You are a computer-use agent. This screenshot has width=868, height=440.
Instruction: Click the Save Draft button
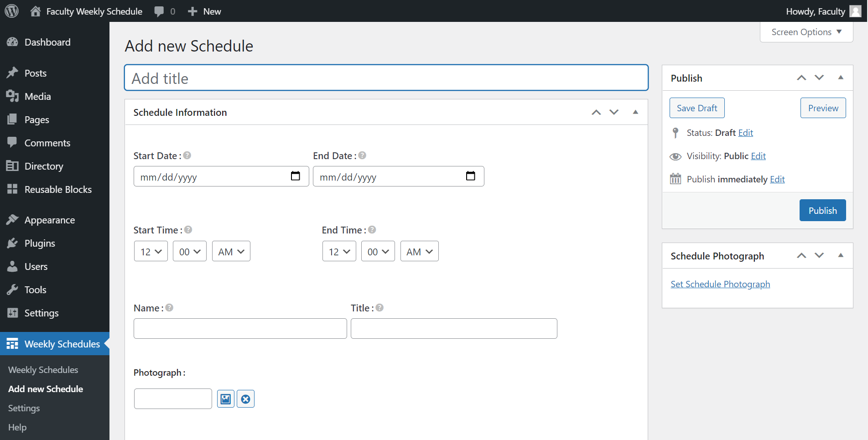click(x=696, y=108)
